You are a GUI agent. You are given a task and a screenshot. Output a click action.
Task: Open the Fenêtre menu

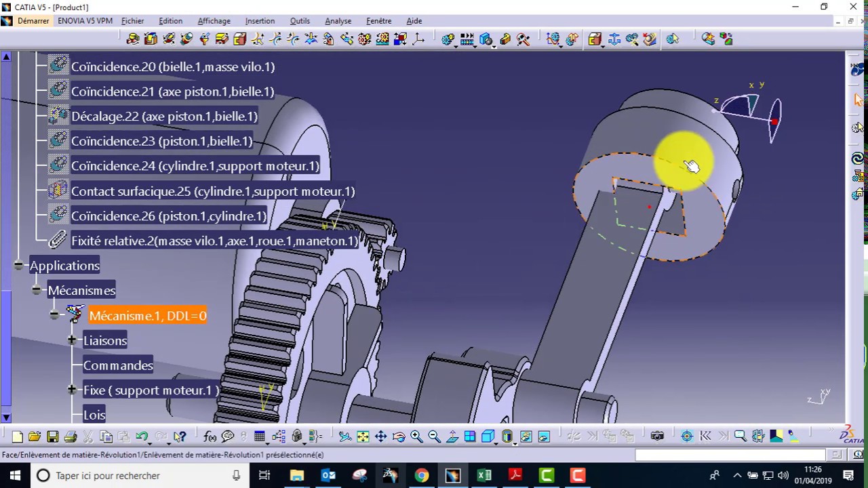pyautogui.click(x=378, y=21)
